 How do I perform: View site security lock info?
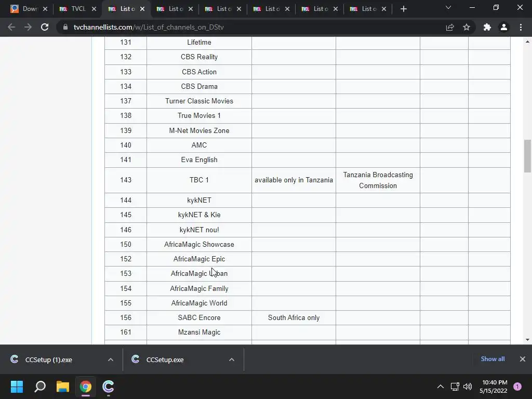click(65, 27)
